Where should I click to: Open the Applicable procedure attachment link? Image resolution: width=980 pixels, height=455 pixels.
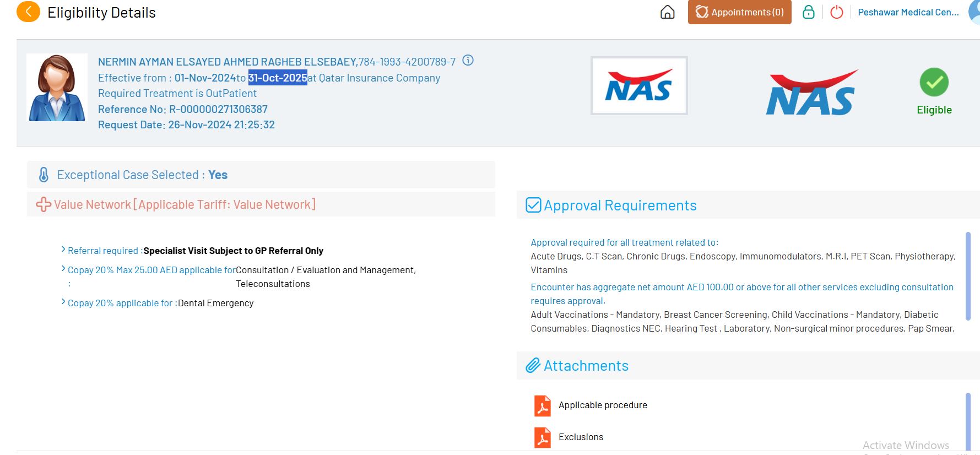pyautogui.click(x=603, y=405)
